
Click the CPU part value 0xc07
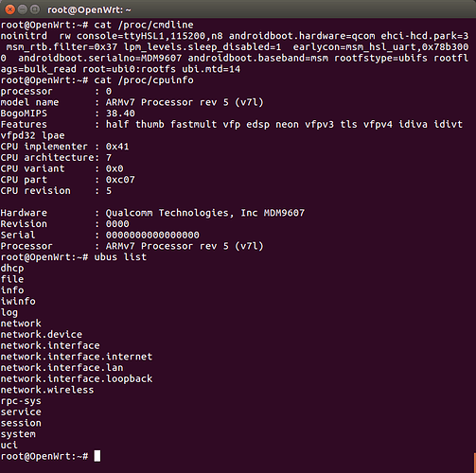point(120,180)
